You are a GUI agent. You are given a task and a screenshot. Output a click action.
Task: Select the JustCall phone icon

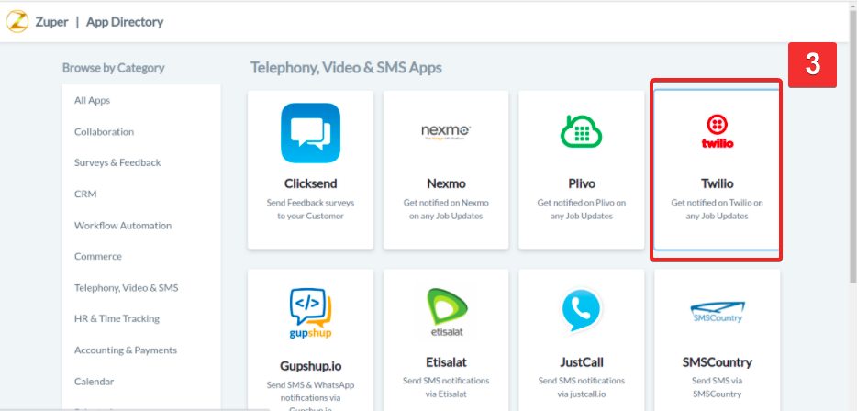tap(581, 312)
